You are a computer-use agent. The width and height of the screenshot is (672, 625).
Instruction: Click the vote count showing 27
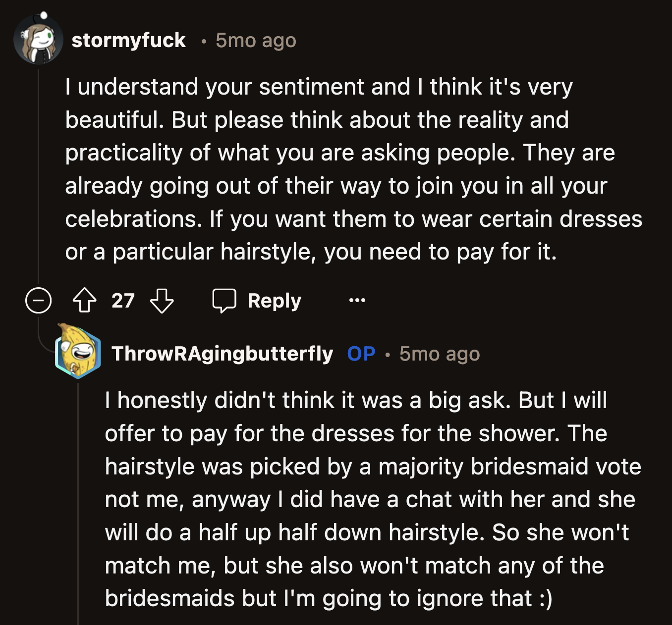[x=123, y=300]
